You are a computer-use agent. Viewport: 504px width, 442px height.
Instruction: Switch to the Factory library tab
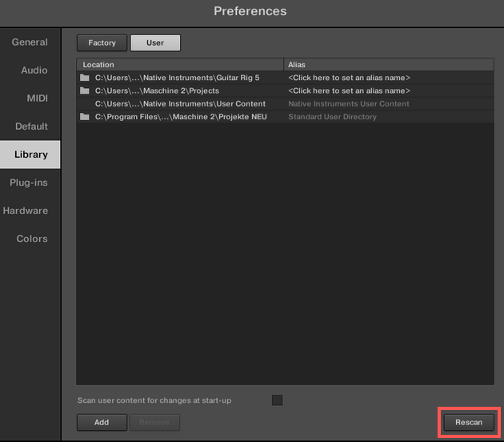[x=102, y=42]
